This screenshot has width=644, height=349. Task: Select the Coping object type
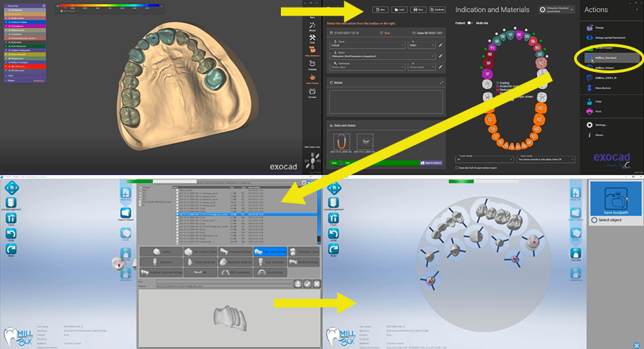(161, 252)
